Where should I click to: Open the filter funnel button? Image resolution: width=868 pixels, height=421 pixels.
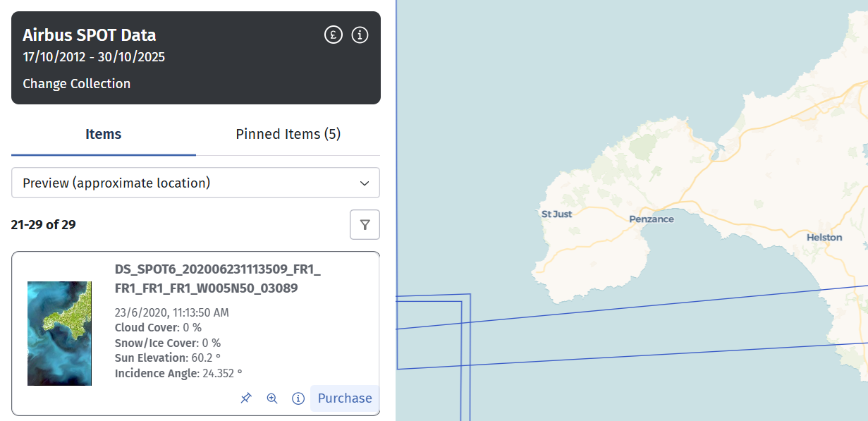[x=365, y=225]
